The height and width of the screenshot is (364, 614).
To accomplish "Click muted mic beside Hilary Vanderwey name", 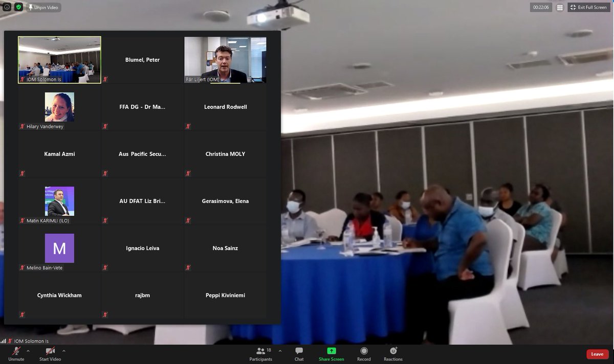I will [23, 126].
